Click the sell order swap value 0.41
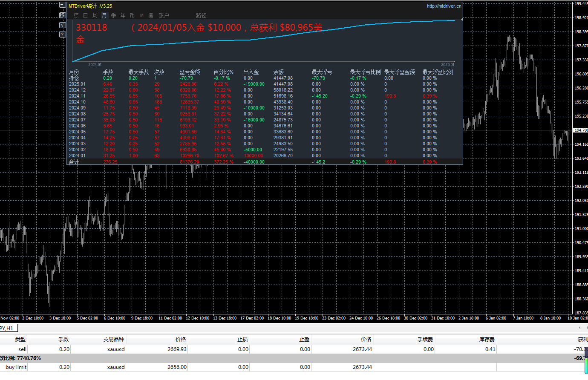The width and height of the screenshot is (588, 380). point(490,349)
